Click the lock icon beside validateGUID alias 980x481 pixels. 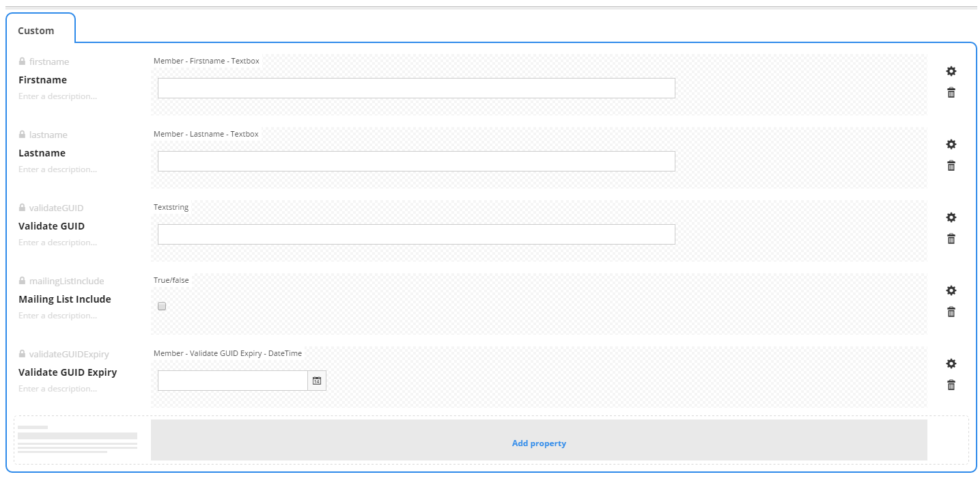coord(22,208)
